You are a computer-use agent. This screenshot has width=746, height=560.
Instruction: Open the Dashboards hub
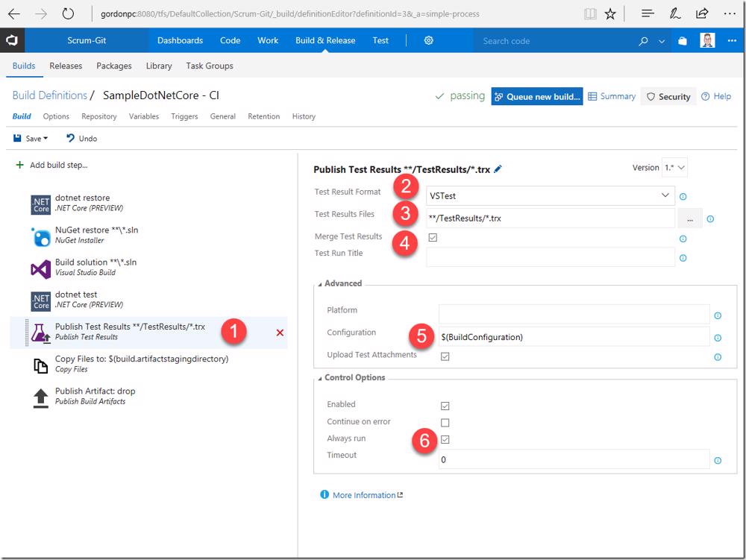pos(180,40)
